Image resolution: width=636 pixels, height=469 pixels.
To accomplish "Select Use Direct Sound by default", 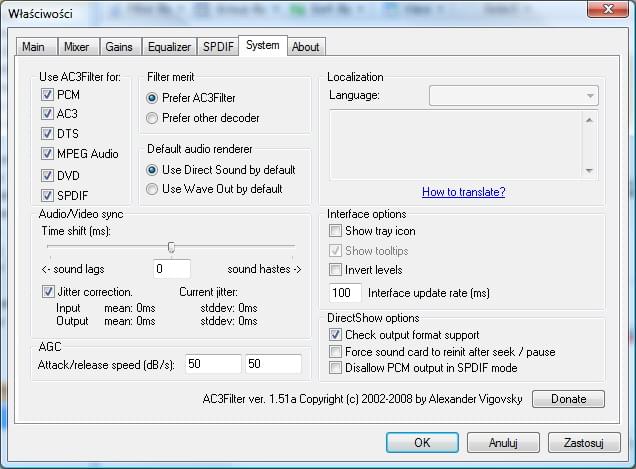I will click(152, 170).
